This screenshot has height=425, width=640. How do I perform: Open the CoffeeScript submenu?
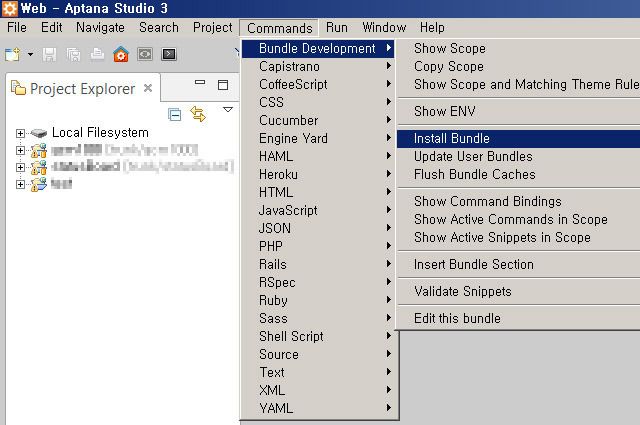pyautogui.click(x=318, y=85)
